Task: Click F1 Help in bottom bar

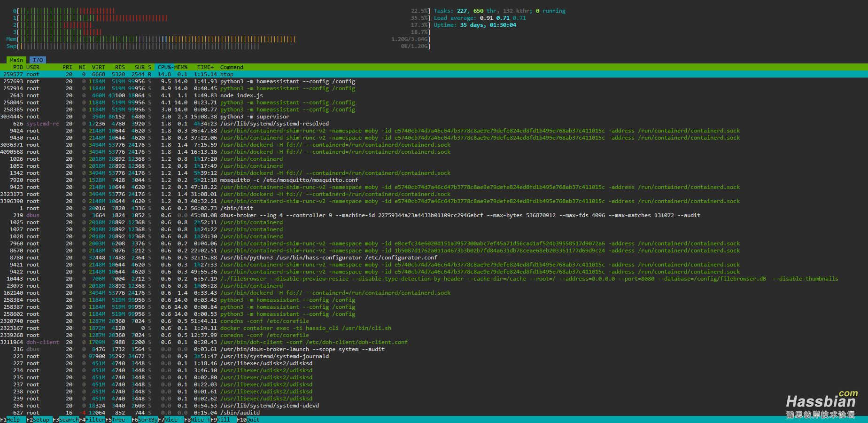Action: point(10,420)
